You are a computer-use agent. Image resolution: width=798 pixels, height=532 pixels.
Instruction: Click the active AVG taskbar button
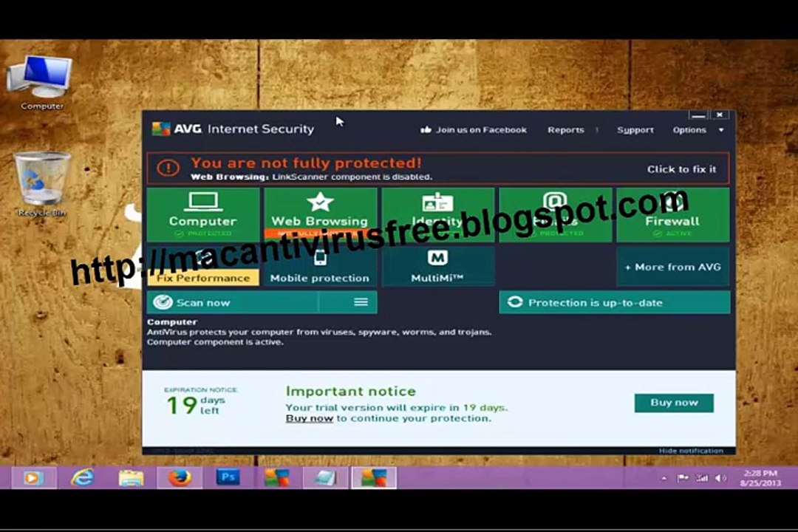tap(374, 478)
